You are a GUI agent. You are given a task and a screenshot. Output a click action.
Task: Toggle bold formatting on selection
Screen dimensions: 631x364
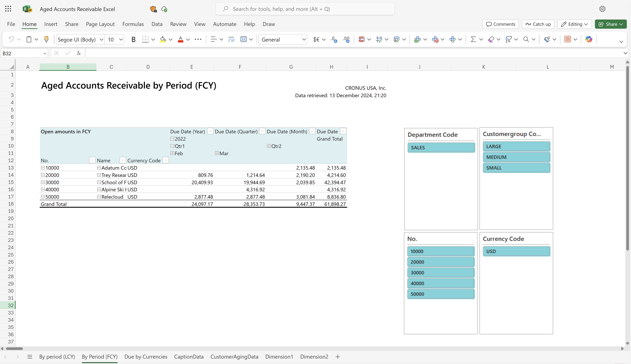pos(133,39)
